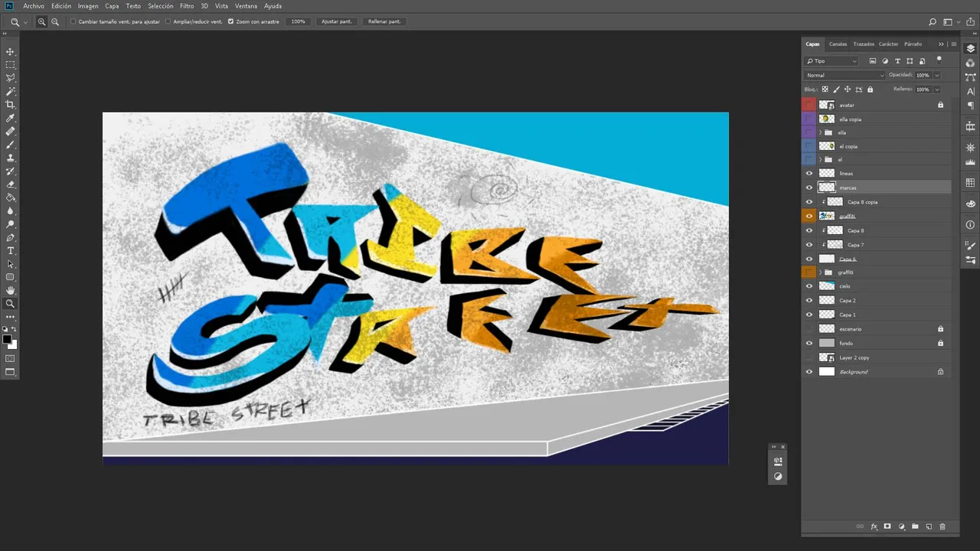The image size is (980, 551).
Task: Select the Eyedropper tool
Action: 10,118
